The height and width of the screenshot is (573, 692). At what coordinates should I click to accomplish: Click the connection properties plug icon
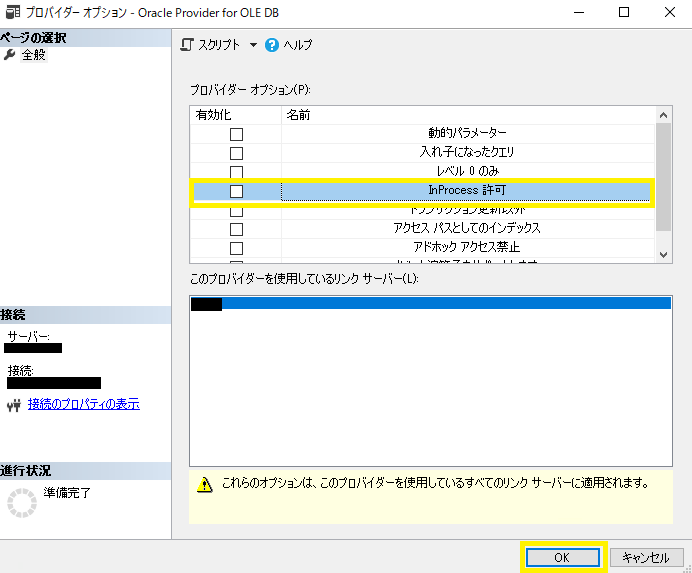pos(14,405)
